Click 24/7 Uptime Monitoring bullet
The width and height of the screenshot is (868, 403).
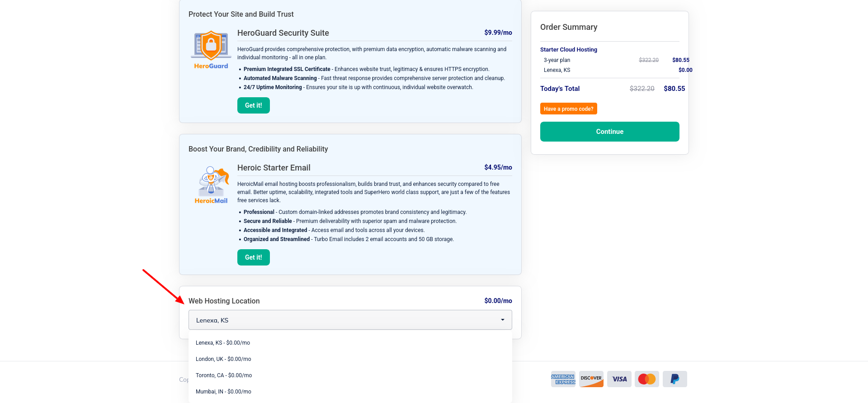pyautogui.click(x=358, y=87)
